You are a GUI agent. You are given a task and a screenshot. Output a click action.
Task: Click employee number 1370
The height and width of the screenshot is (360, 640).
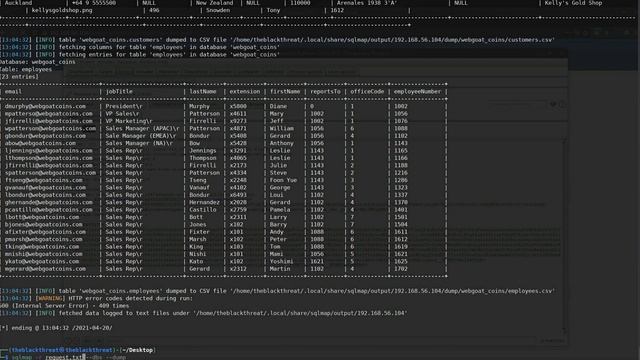click(401, 202)
